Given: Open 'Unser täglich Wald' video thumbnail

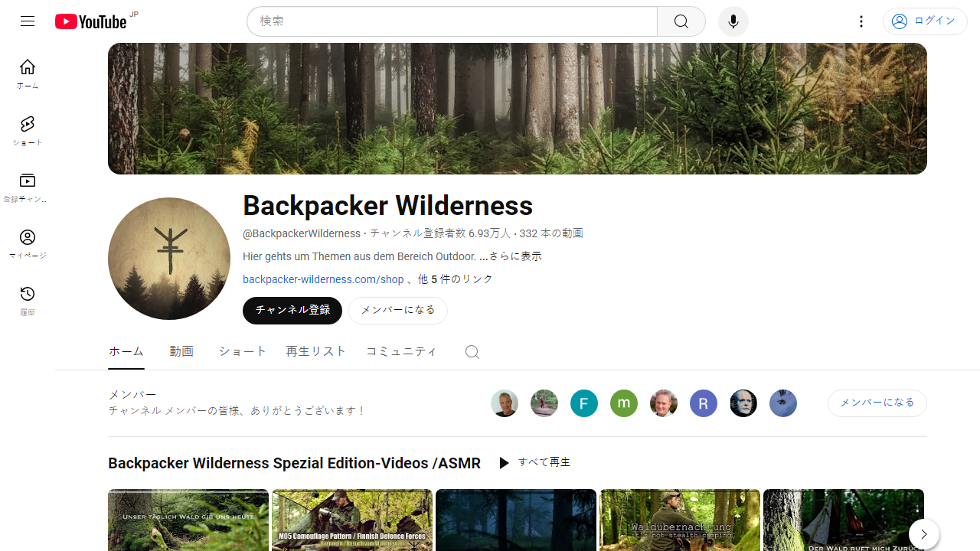Looking at the screenshot, I should pos(188,520).
